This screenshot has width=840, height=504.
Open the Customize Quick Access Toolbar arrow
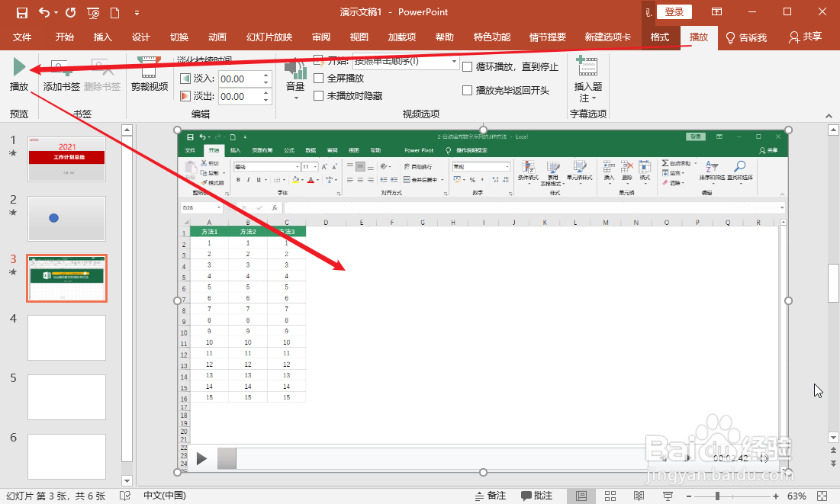click(137, 12)
